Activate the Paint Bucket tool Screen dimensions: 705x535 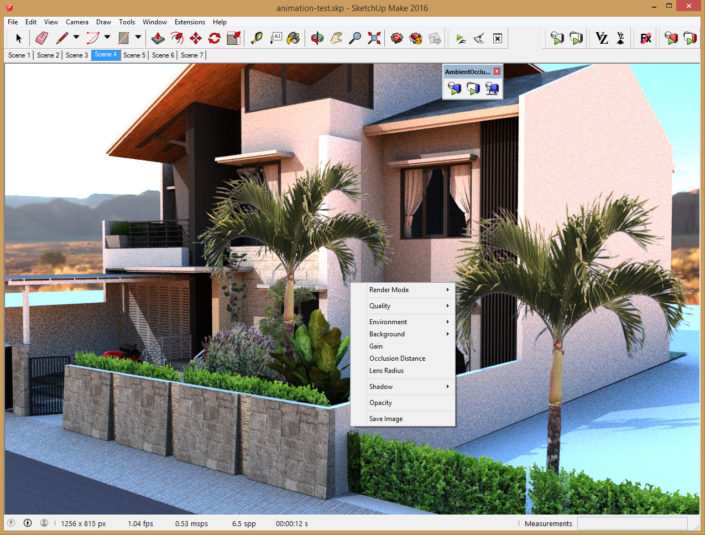pos(293,38)
